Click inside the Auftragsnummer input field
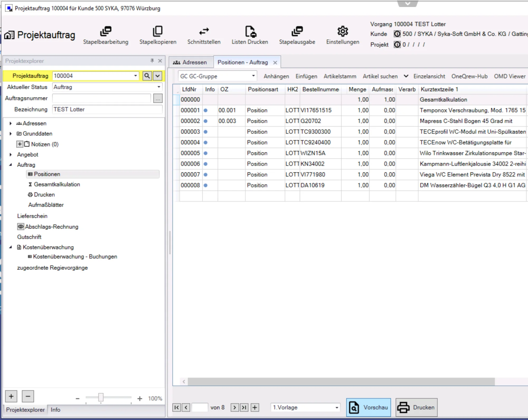The height and width of the screenshot is (420, 528). click(101, 98)
